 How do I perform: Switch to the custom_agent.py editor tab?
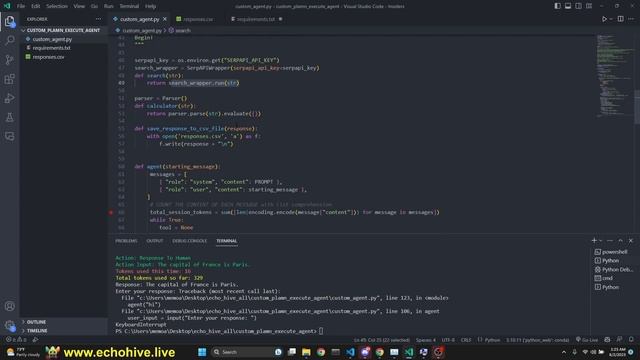point(139,19)
